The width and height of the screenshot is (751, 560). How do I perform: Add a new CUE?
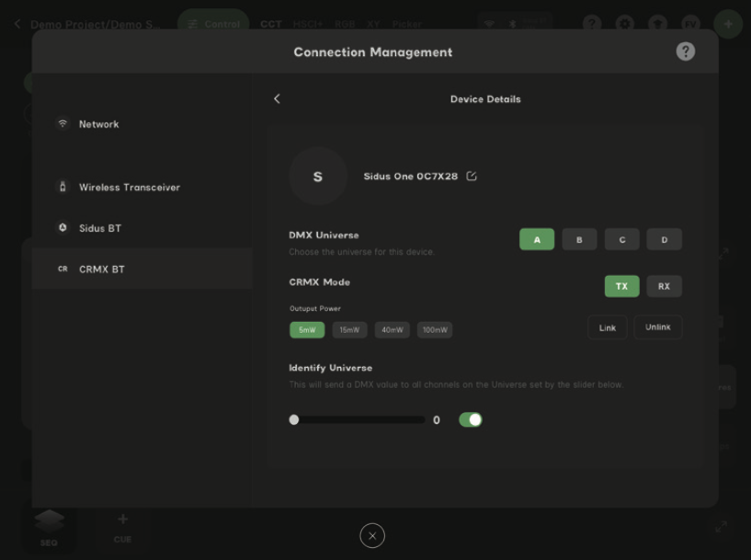[x=121, y=524]
